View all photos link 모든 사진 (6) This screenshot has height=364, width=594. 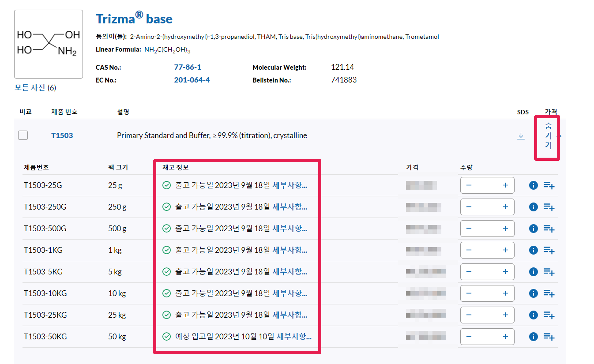coord(35,88)
